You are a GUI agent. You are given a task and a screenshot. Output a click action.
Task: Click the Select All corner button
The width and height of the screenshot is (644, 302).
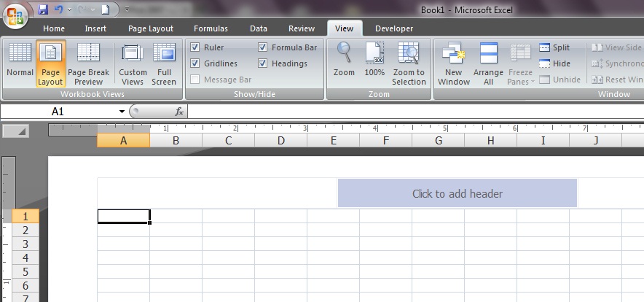click(x=15, y=131)
